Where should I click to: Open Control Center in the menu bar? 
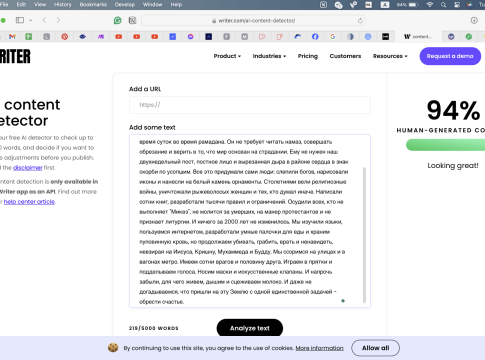[x=457, y=5]
